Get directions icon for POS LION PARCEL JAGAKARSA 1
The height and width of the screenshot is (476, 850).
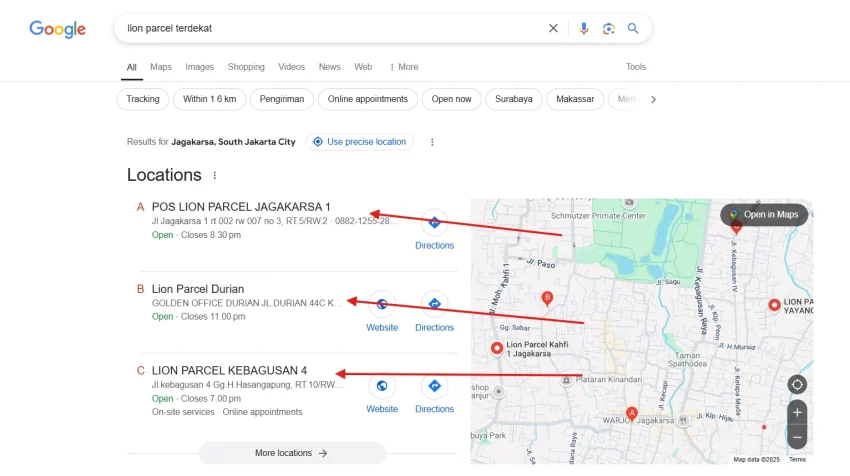[x=434, y=222]
